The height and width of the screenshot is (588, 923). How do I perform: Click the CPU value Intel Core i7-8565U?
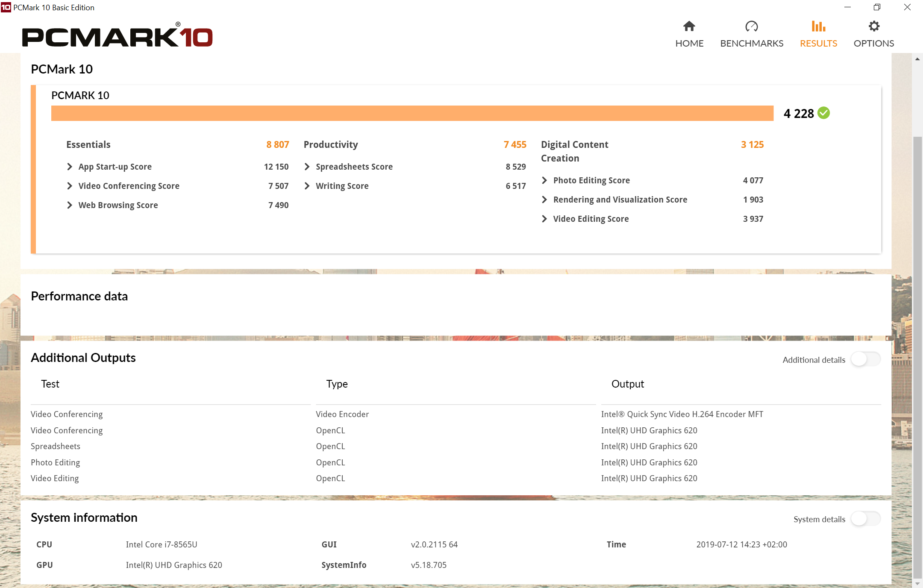[162, 544]
